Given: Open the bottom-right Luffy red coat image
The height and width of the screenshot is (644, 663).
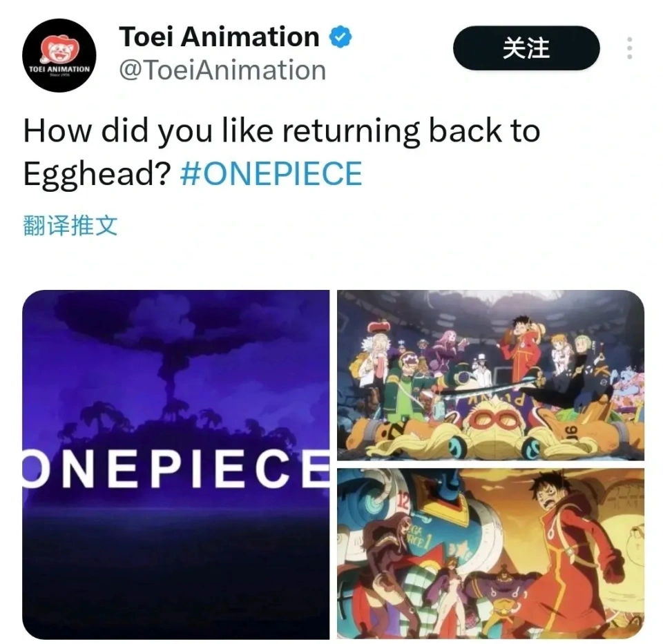Looking at the screenshot, I should point(490,554).
